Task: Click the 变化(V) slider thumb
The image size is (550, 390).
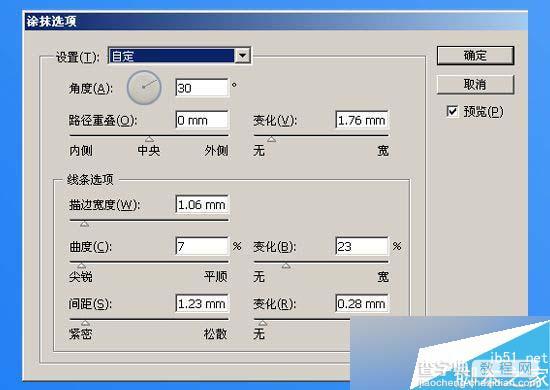Action: pyautogui.click(x=271, y=139)
